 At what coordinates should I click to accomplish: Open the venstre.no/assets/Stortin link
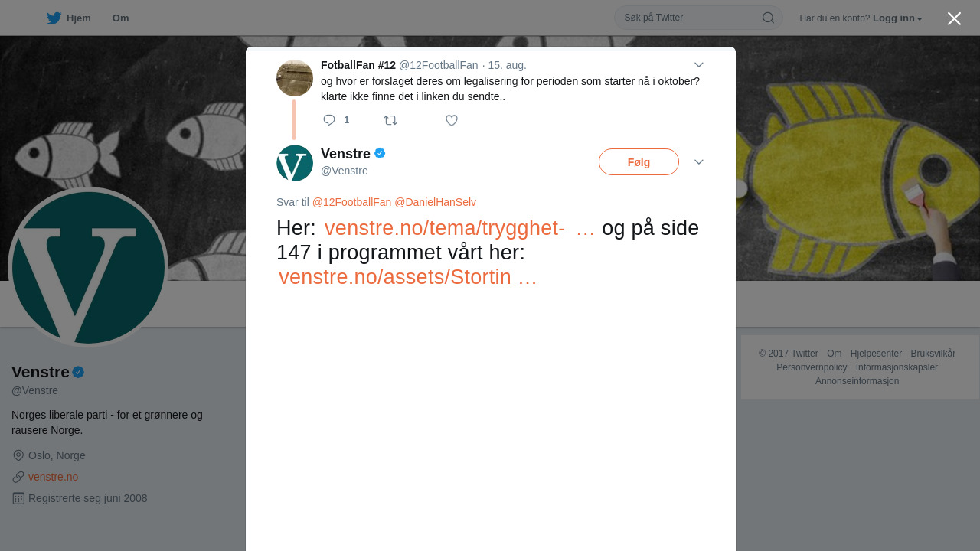(x=408, y=277)
